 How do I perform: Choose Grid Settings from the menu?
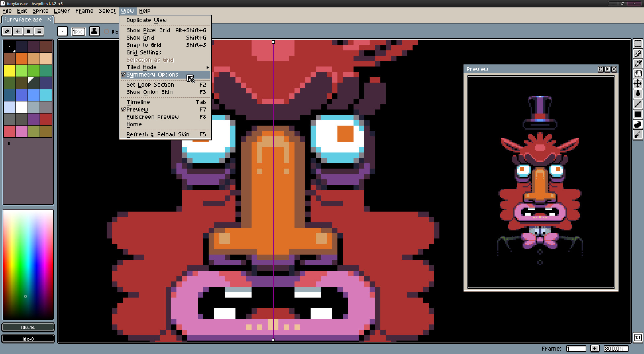pos(144,52)
